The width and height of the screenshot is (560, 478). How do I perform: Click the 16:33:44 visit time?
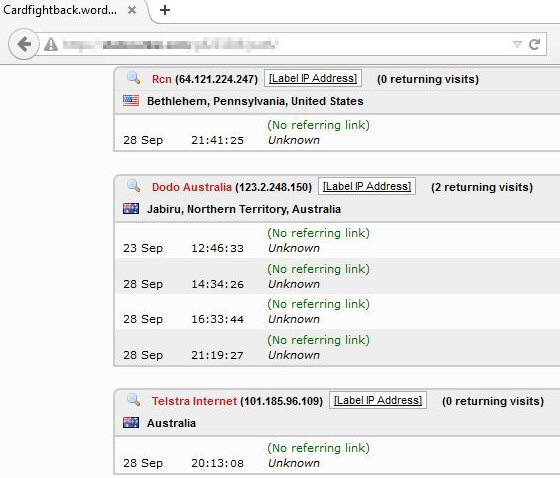click(218, 319)
